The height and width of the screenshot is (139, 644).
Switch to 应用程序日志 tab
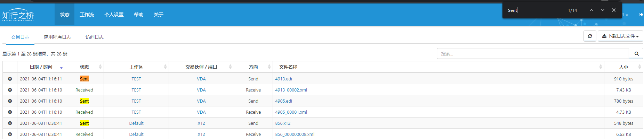[57, 37]
